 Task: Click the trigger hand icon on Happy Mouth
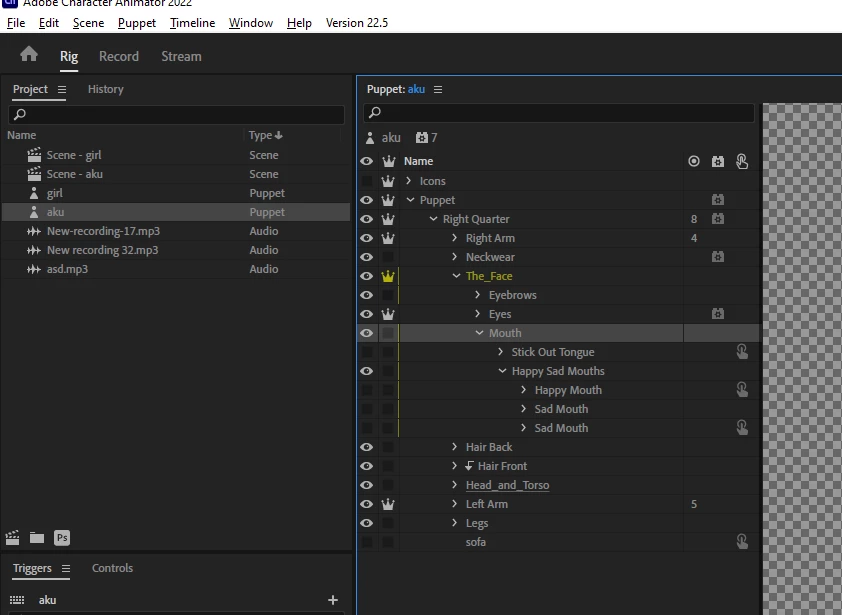pyautogui.click(x=742, y=389)
